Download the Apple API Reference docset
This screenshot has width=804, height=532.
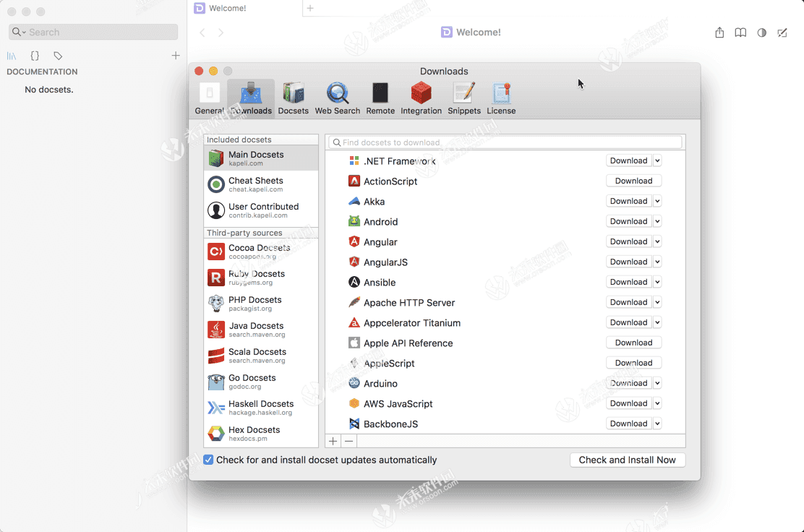point(634,343)
